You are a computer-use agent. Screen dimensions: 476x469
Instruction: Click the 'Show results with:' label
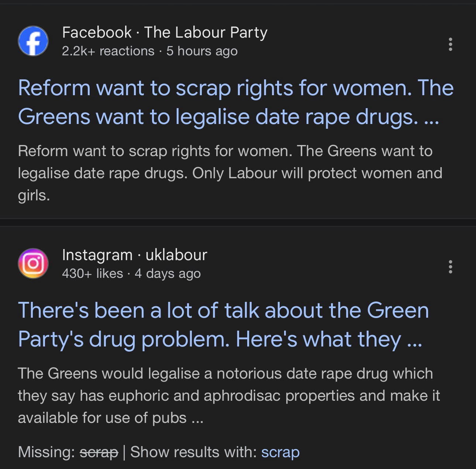(193, 452)
